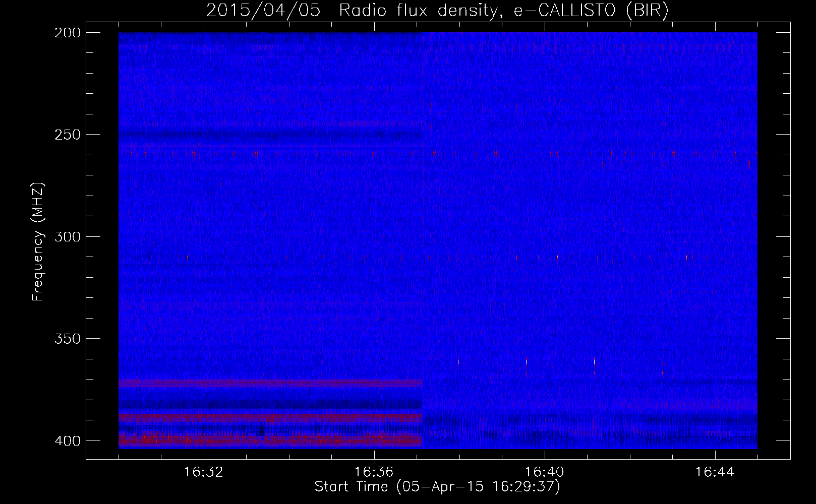Click the plot title "2015/04/05 Radio flux density, e-CALLISTO (BIR)"

(437, 11)
